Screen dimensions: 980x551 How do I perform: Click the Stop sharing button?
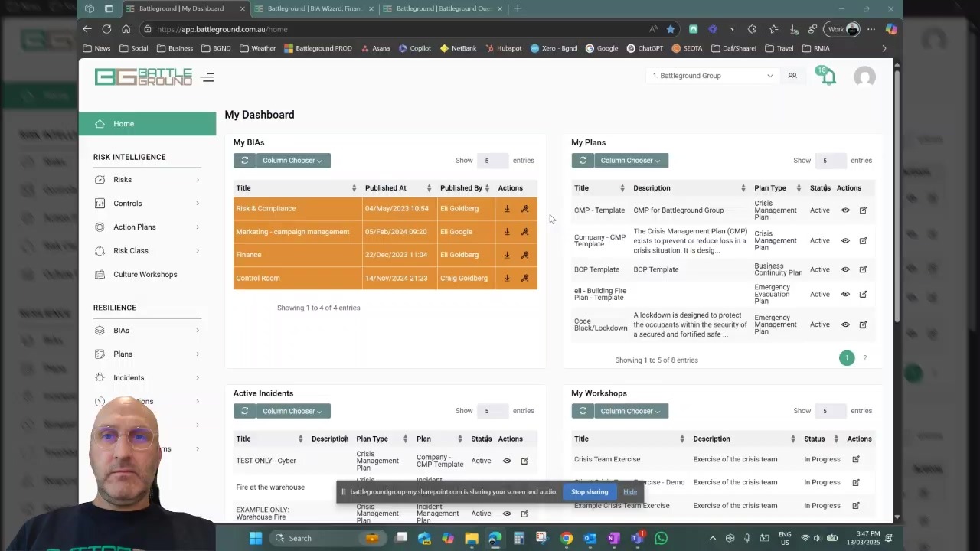pyautogui.click(x=589, y=491)
